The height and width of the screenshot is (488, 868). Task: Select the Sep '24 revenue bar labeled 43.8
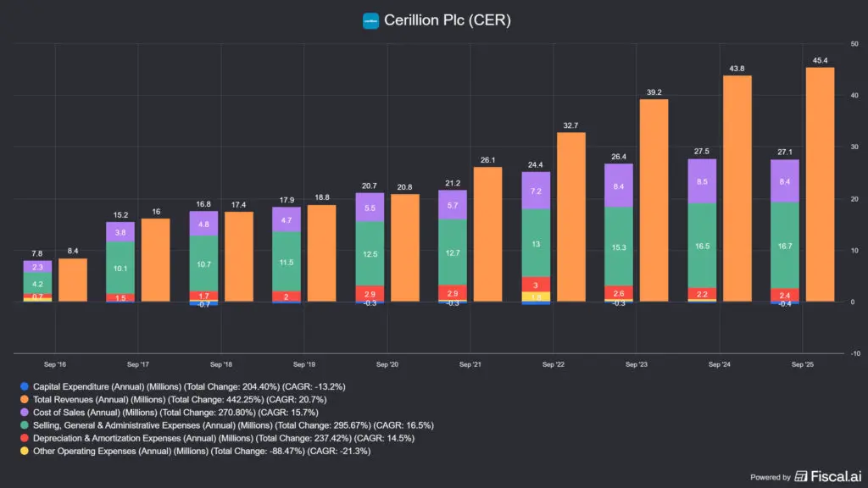pyautogui.click(x=737, y=189)
